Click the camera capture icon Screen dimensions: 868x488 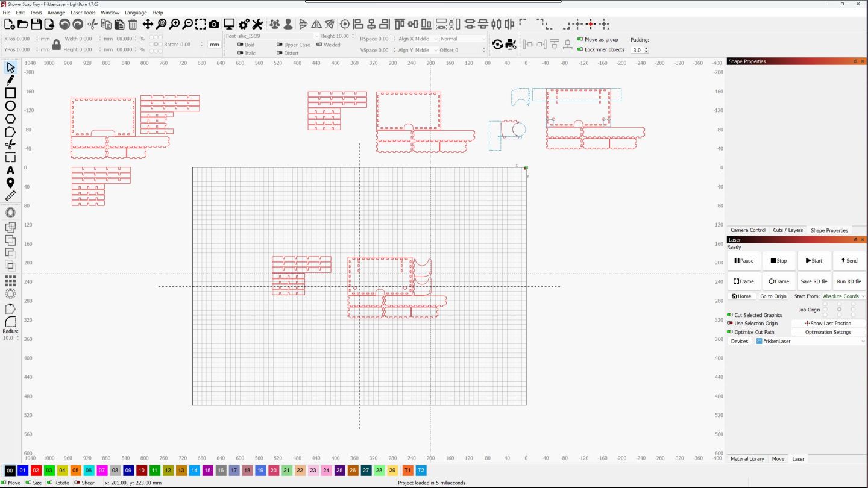(x=214, y=24)
